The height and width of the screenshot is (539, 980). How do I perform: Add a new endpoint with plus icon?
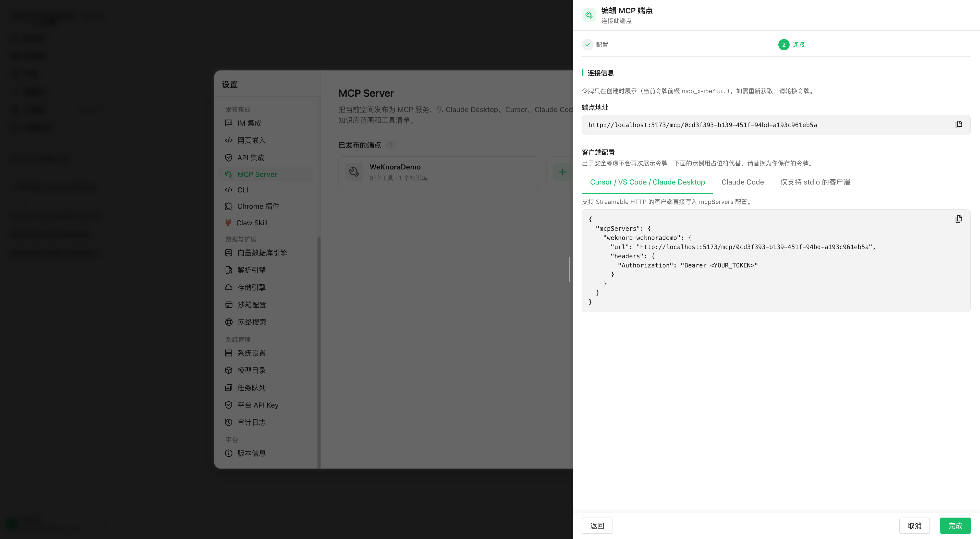(562, 172)
